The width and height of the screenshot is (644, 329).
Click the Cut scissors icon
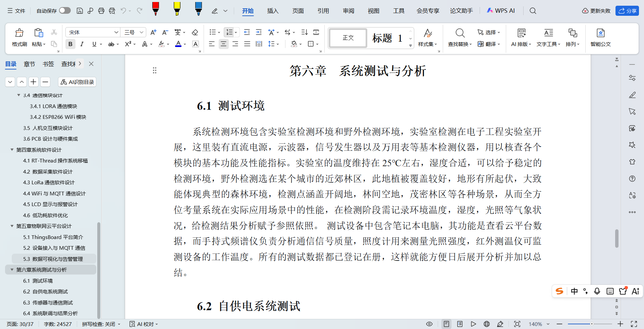click(54, 32)
